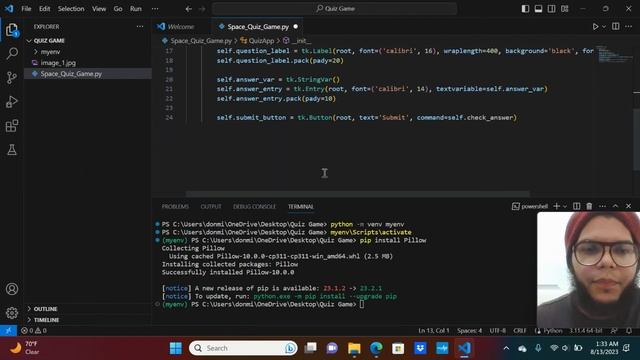The image size is (640, 360).
Task: Change indentation via Spaces: 4
Action: 469,331
